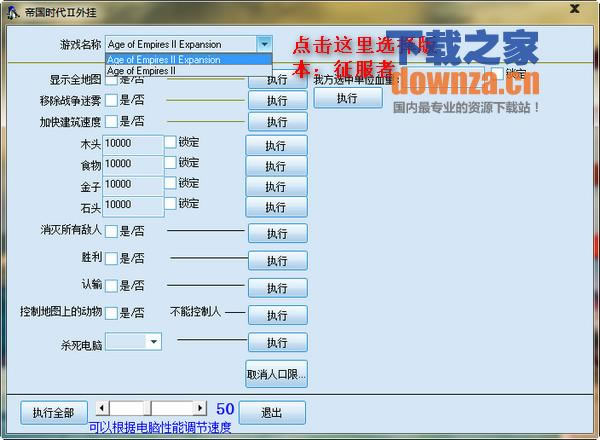Screen dimensions: 600x440
Task: Click 石头 value input field
Action: pos(133,207)
